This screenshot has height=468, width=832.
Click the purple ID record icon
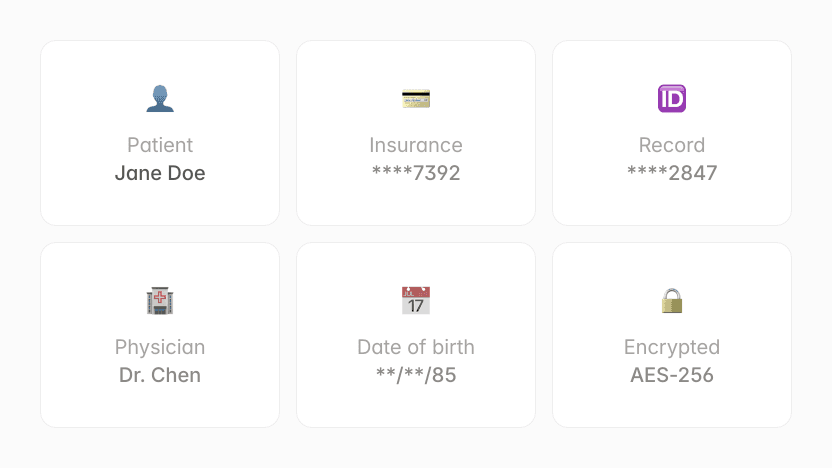click(x=672, y=99)
